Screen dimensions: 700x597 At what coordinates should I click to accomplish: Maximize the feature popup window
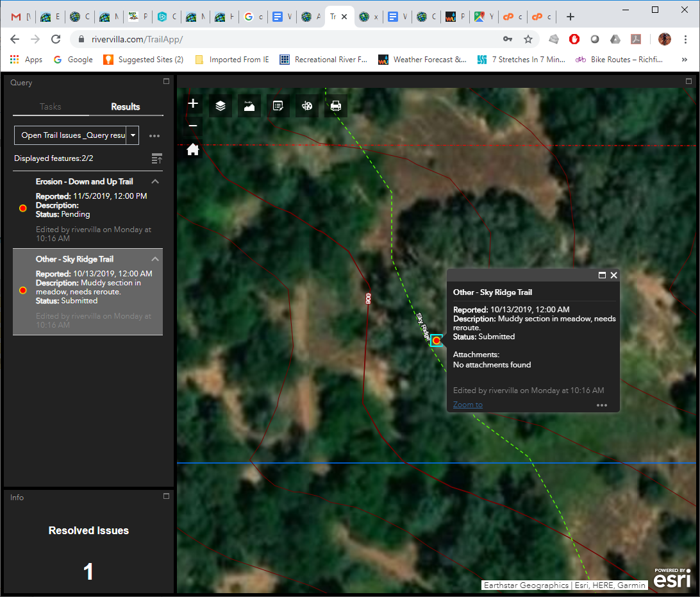point(602,275)
